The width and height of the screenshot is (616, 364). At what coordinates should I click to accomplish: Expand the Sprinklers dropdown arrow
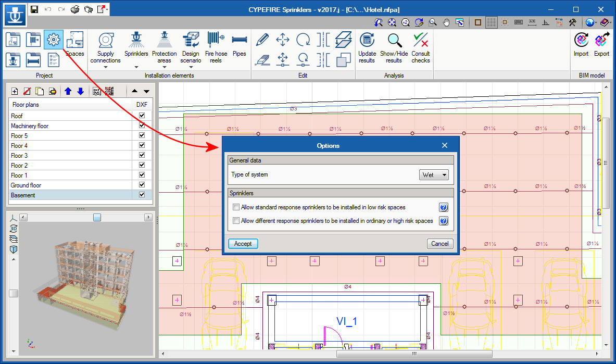coord(136,67)
